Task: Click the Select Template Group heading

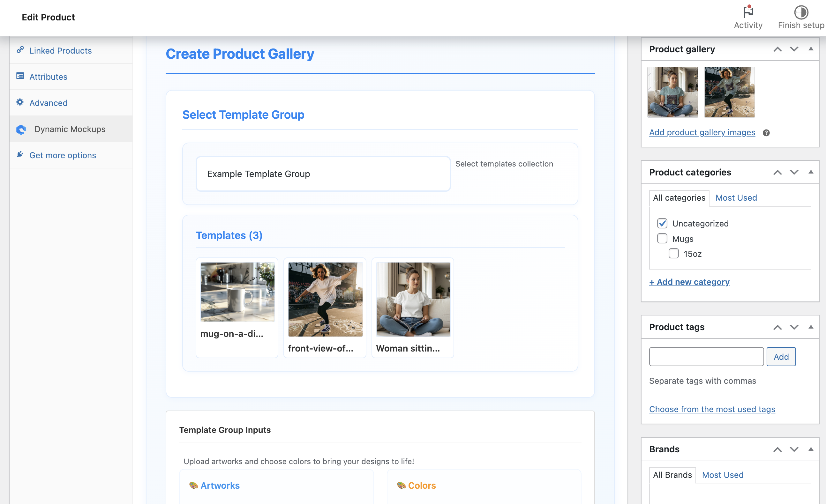Action: tap(243, 115)
